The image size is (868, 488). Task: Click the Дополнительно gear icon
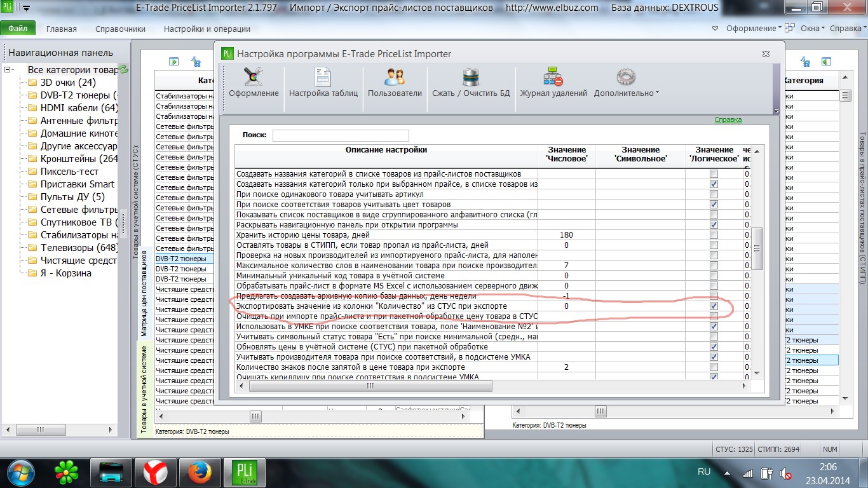[626, 77]
